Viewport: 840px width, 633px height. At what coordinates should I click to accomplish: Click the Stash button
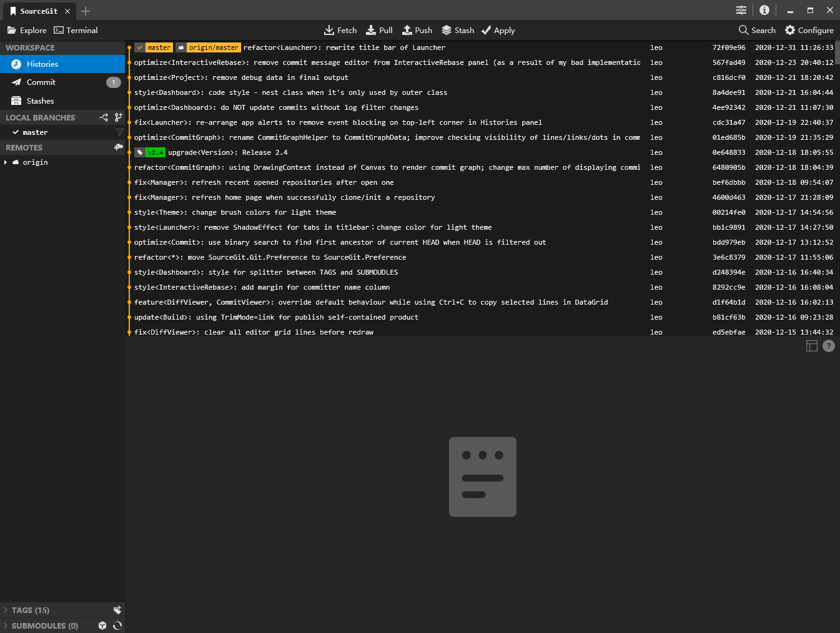coord(458,30)
